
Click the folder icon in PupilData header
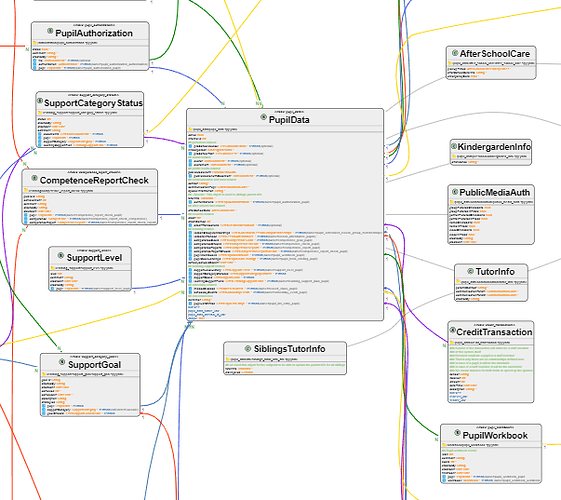coord(191,129)
